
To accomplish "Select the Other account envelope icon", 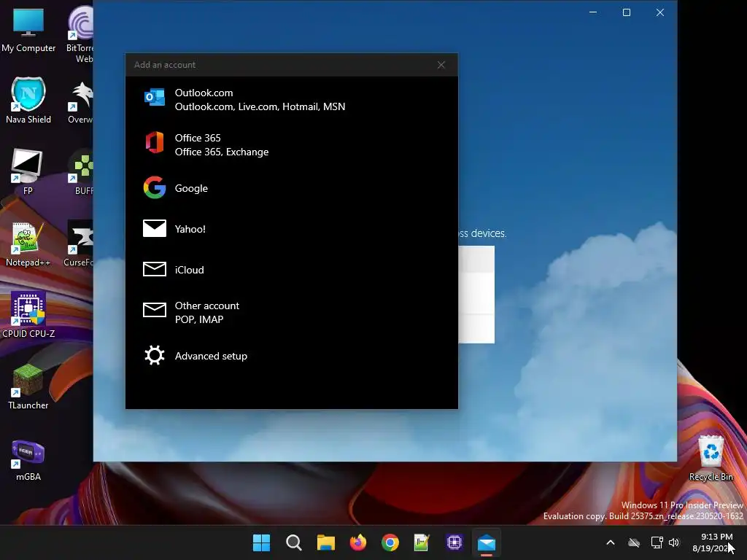I will [155, 310].
